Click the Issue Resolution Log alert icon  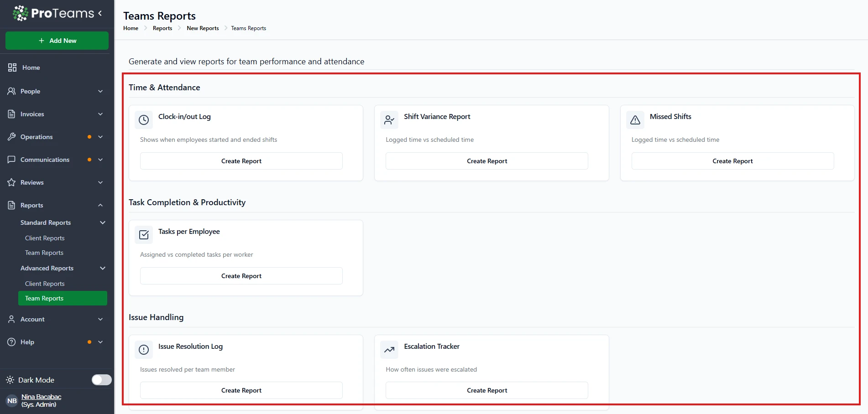coord(144,350)
